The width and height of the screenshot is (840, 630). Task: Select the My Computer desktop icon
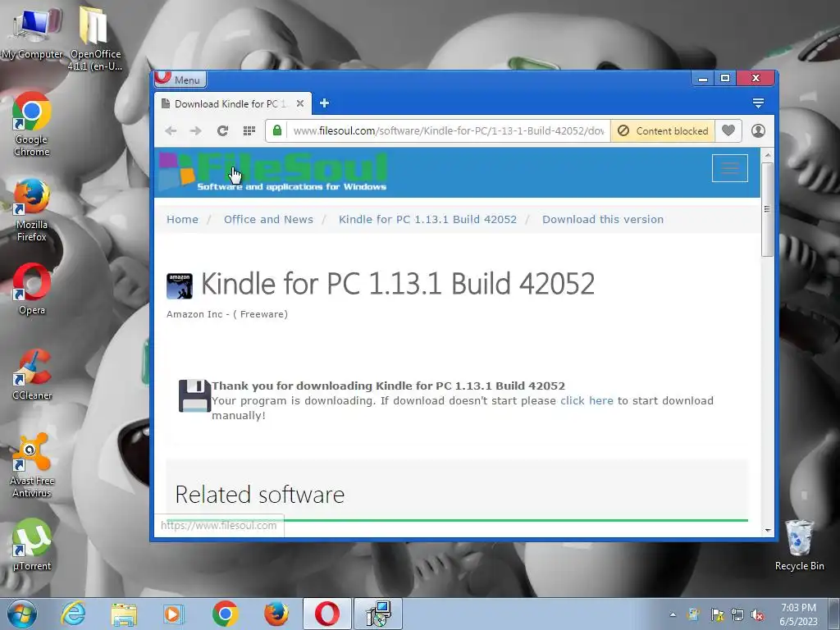32,34
